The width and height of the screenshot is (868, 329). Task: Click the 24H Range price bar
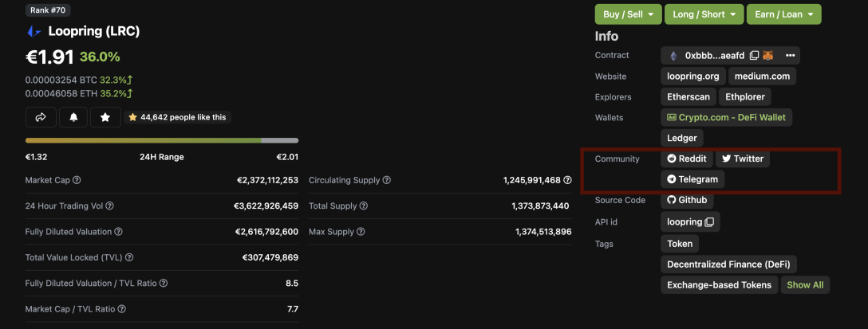pos(162,140)
